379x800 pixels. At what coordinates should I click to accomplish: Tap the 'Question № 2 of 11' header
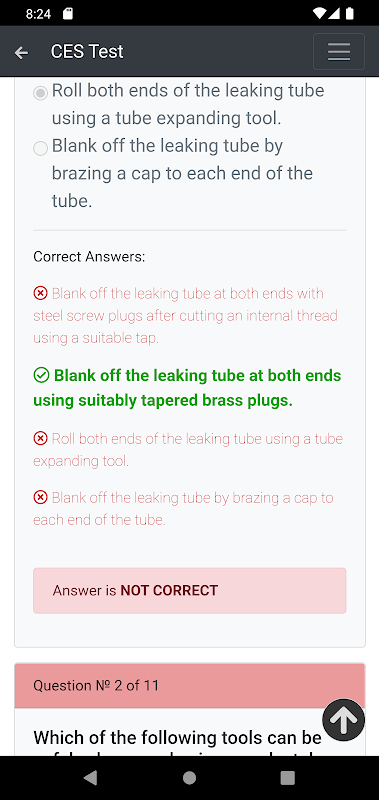[x=190, y=685]
